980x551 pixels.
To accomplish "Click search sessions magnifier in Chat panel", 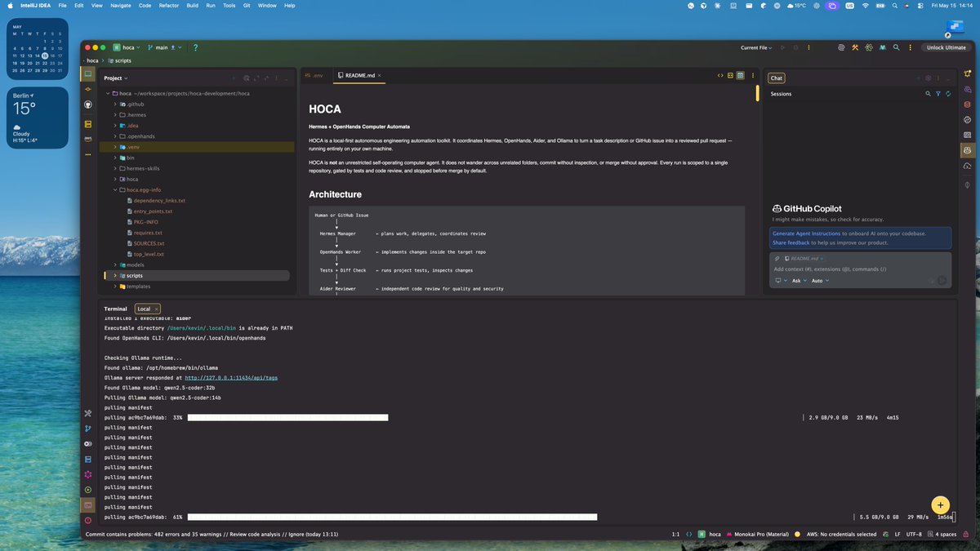I will (x=928, y=94).
